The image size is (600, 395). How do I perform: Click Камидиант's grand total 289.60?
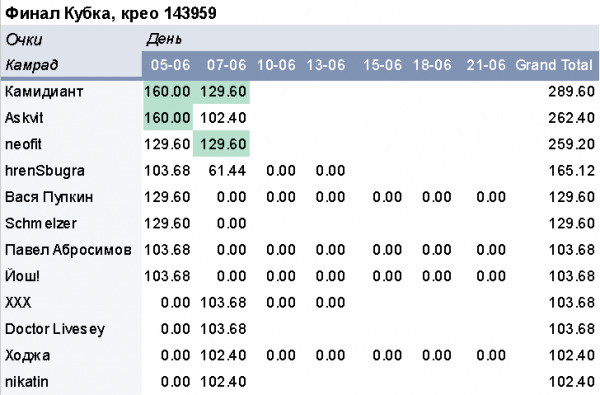[x=571, y=92]
